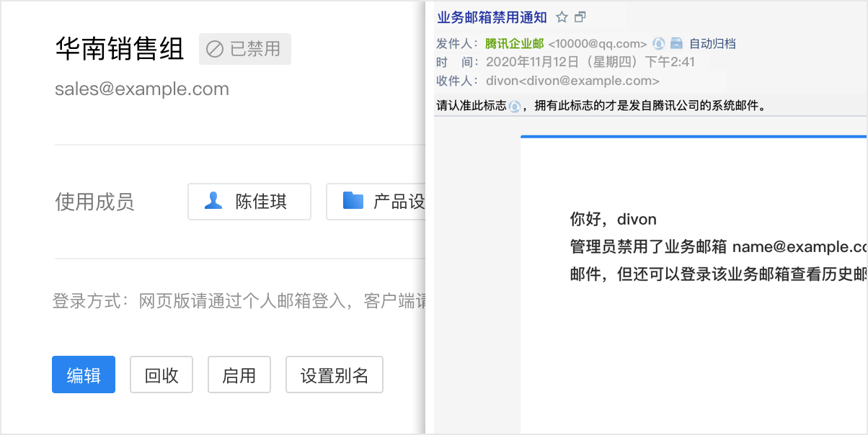This screenshot has width=868, height=435.
Task: Click the archive disk icon next to sender
Action: pyautogui.click(x=676, y=43)
